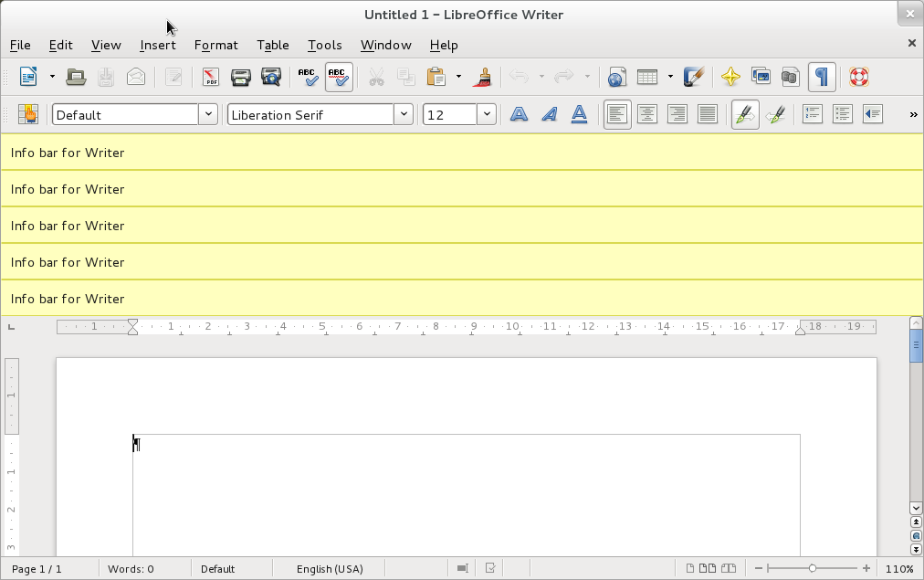Show more formatting toolbar buttons chevron
This screenshot has height=580, width=924.
click(913, 114)
